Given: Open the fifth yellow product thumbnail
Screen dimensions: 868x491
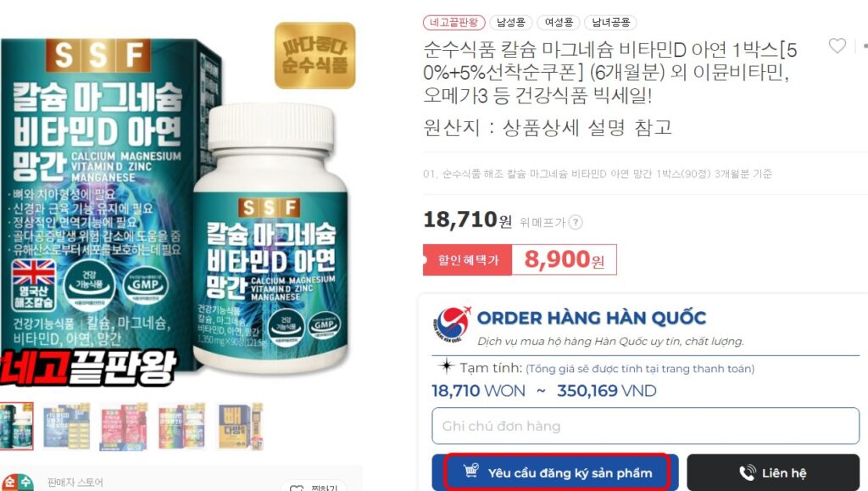Looking at the screenshot, I should pos(240,427).
